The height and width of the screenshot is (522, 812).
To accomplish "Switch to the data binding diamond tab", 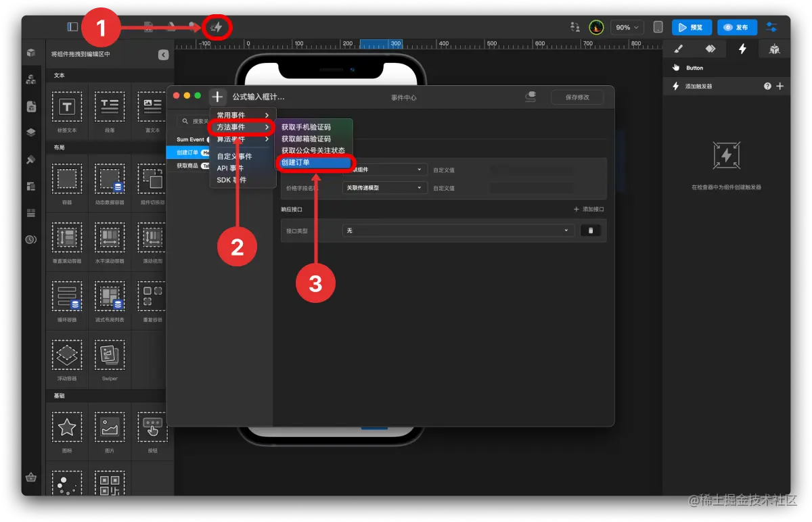I will click(710, 49).
